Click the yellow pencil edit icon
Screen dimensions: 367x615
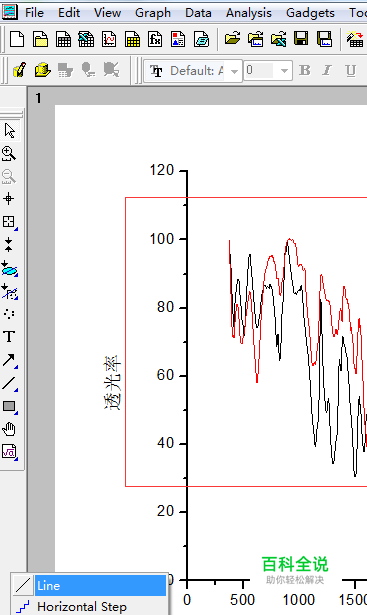20,70
